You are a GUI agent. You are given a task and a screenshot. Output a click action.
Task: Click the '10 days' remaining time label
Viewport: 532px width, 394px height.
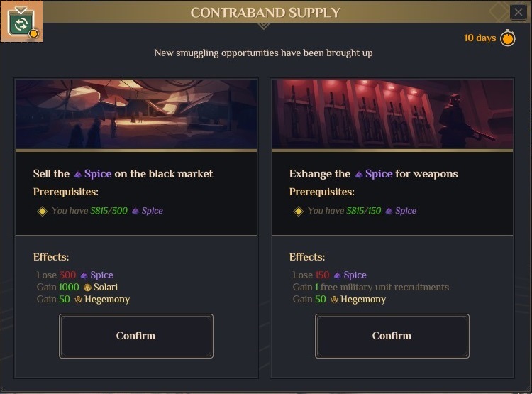click(x=480, y=38)
